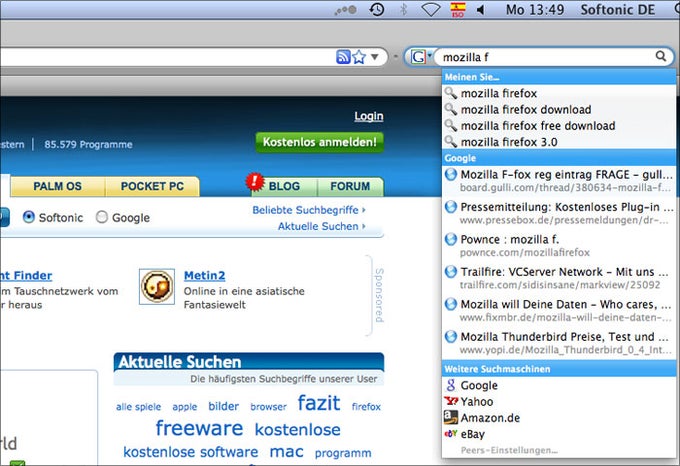Select the Google radio button

pyautogui.click(x=102, y=217)
